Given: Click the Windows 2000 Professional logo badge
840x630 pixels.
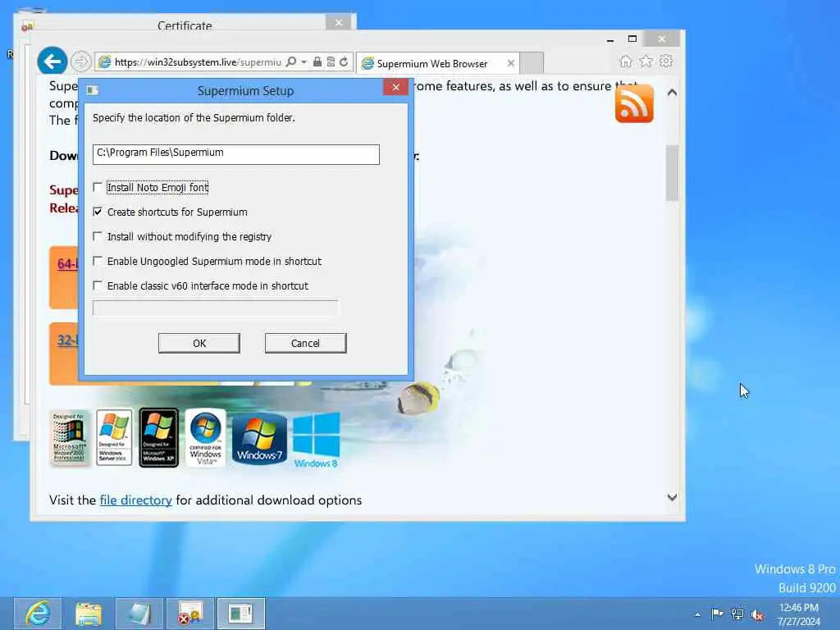Looking at the screenshot, I should pyautogui.click(x=70, y=438).
